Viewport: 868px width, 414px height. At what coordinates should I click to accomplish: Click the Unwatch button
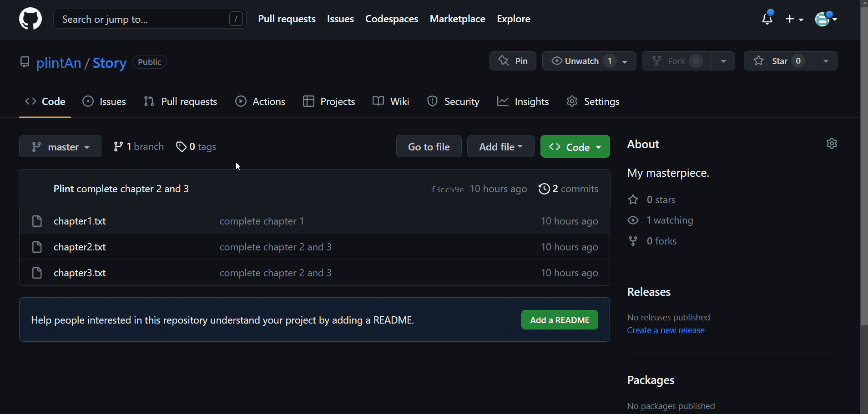[x=589, y=61]
